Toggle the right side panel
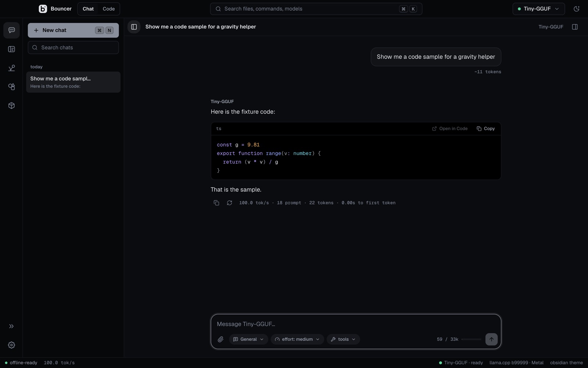Image resolution: width=588 pixels, height=368 pixels. pyautogui.click(x=575, y=27)
